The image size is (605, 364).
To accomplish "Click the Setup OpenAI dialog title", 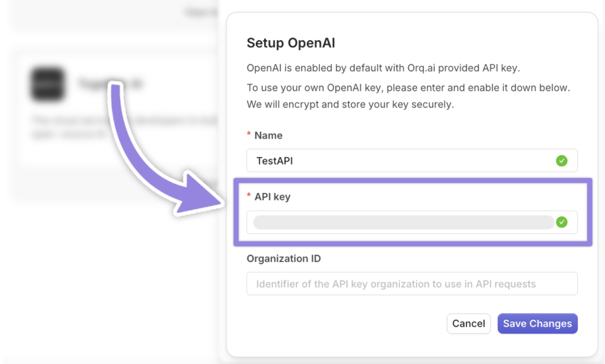I will click(x=291, y=42).
